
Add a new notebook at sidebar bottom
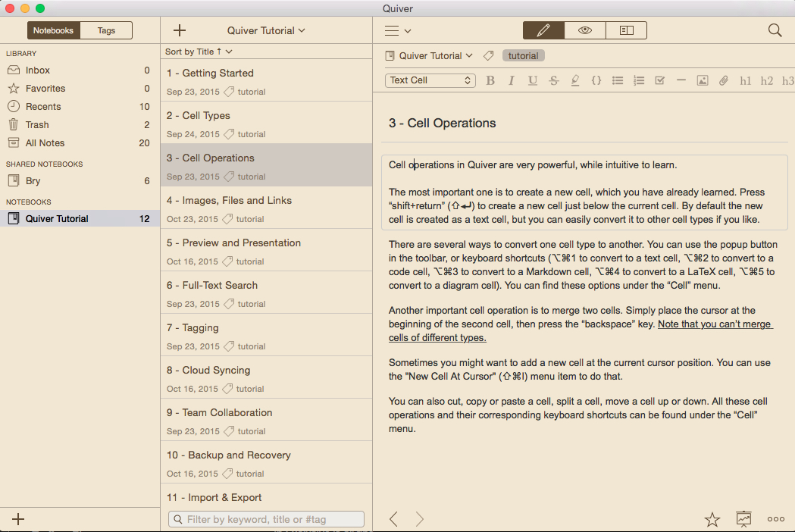tap(17, 519)
